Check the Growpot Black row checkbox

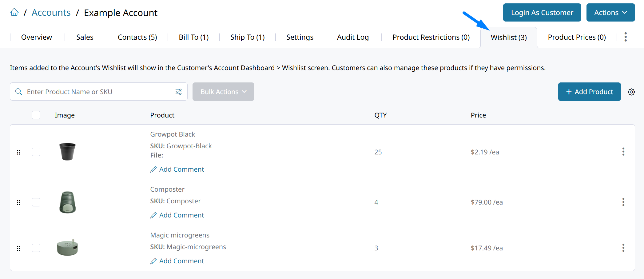[x=36, y=152]
